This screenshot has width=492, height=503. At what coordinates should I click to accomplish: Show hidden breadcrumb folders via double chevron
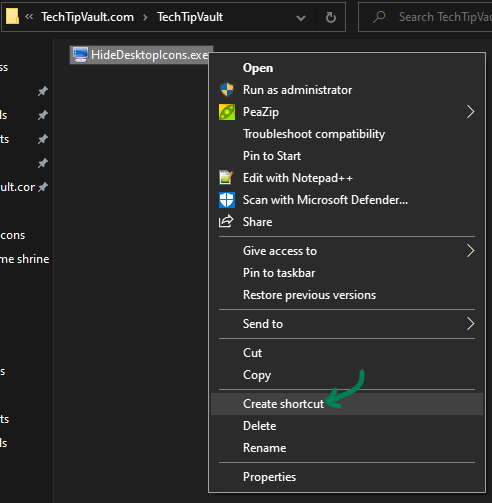point(29,17)
